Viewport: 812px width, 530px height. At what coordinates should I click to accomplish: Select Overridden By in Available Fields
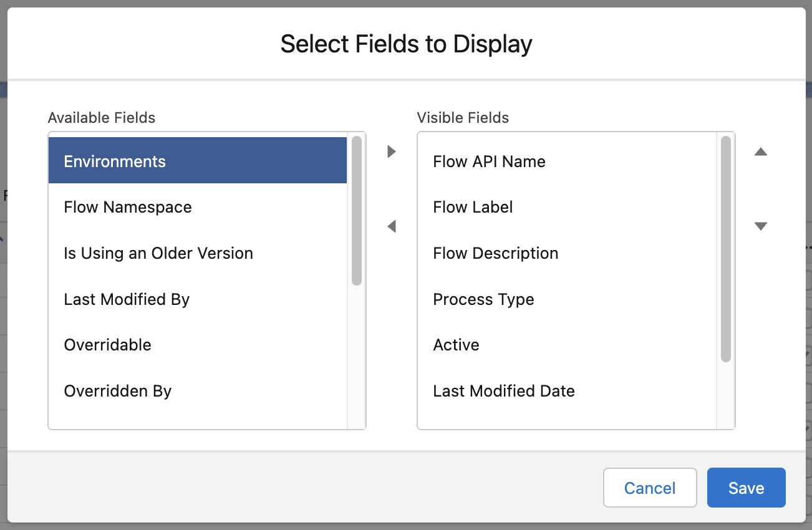tap(198, 391)
